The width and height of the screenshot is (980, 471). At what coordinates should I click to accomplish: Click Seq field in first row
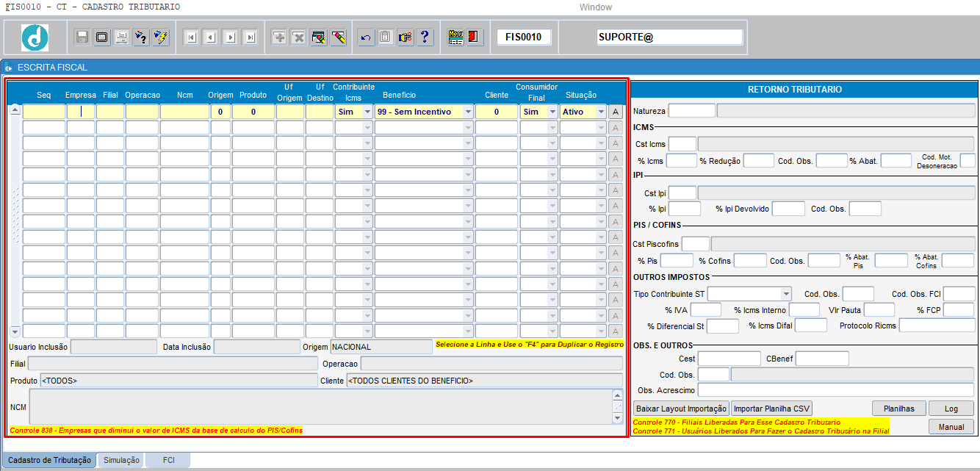44,112
